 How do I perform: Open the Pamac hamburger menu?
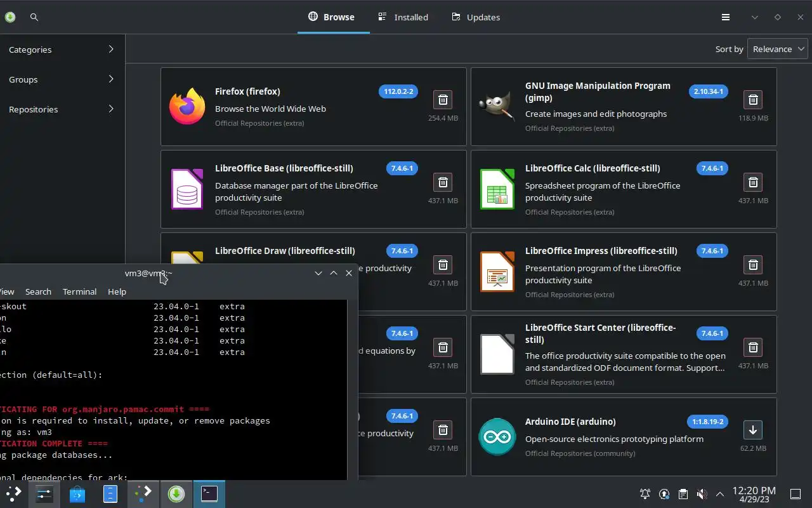726,17
